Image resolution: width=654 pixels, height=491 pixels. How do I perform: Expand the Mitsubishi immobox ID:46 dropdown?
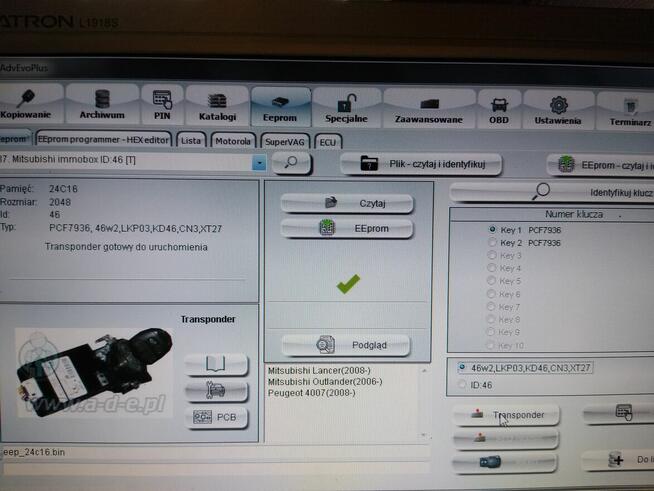pos(259,161)
